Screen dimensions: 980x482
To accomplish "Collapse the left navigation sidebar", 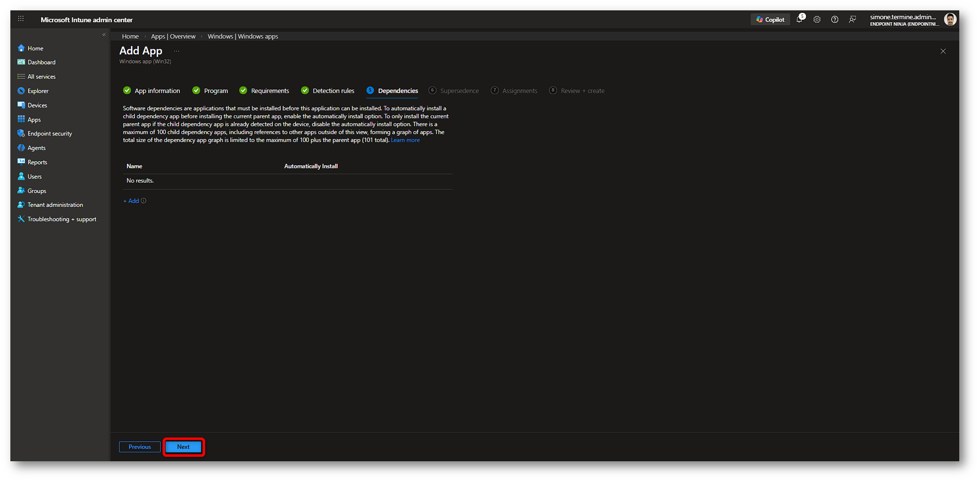I will (104, 35).
